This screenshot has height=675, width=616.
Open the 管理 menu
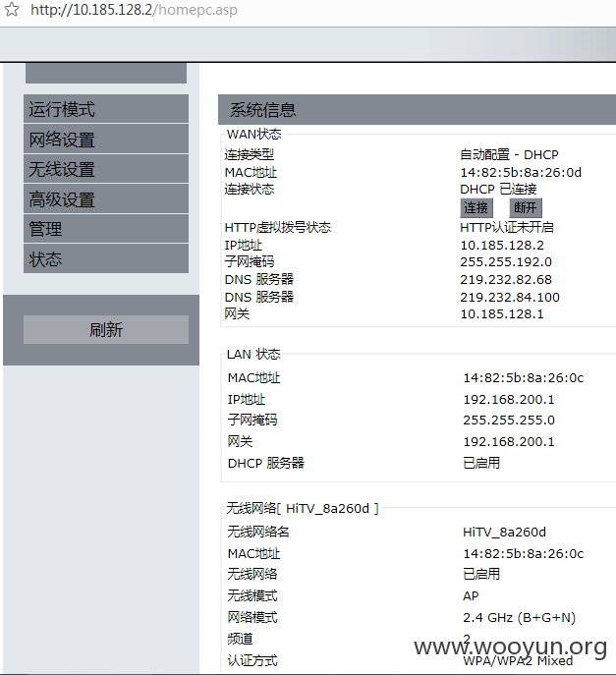pyautogui.click(x=106, y=229)
